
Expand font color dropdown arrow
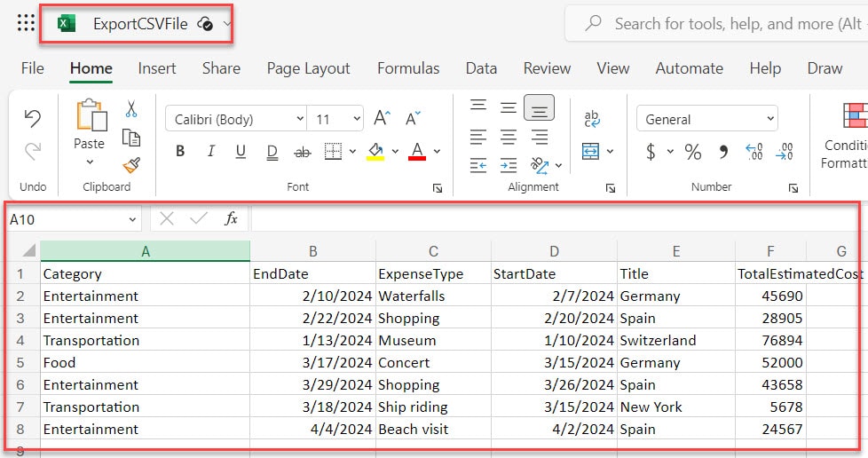click(x=437, y=151)
